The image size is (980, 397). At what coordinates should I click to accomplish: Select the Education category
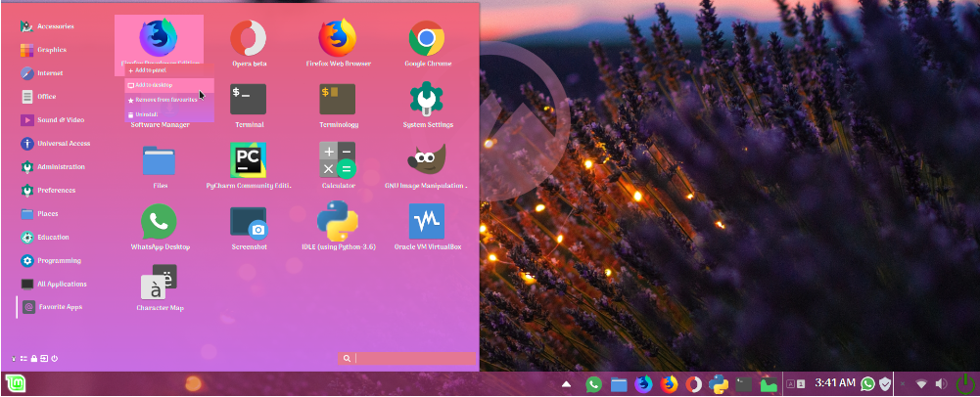(45, 237)
